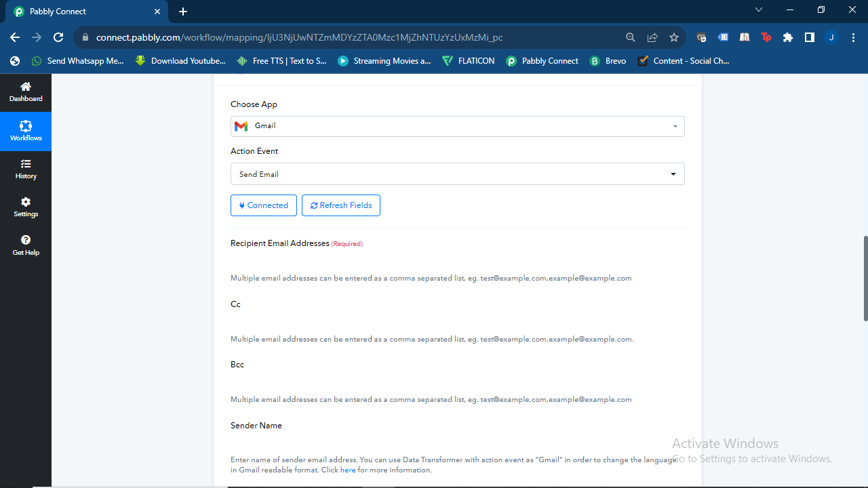This screenshot has width=868, height=488.
Task: Click the book-shaped extension icon
Action: [x=745, y=37]
